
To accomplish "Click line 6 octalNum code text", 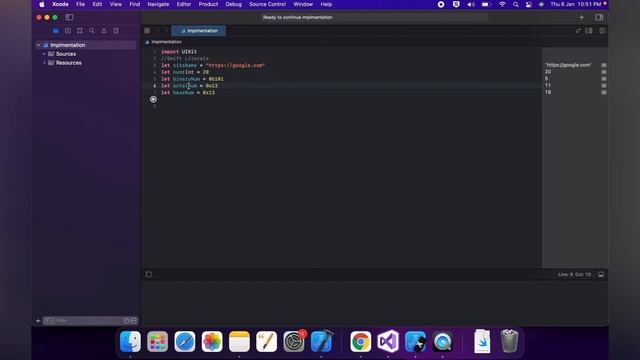I will 189,86.
